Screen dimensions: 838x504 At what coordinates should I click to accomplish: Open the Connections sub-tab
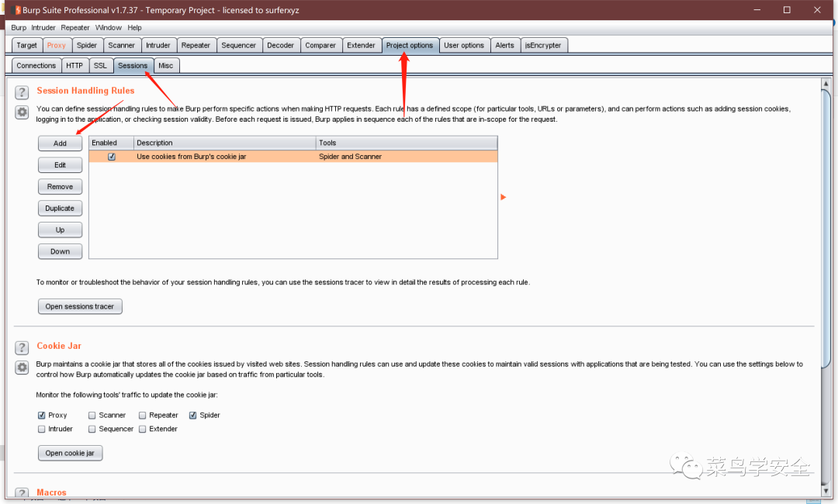click(36, 66)
